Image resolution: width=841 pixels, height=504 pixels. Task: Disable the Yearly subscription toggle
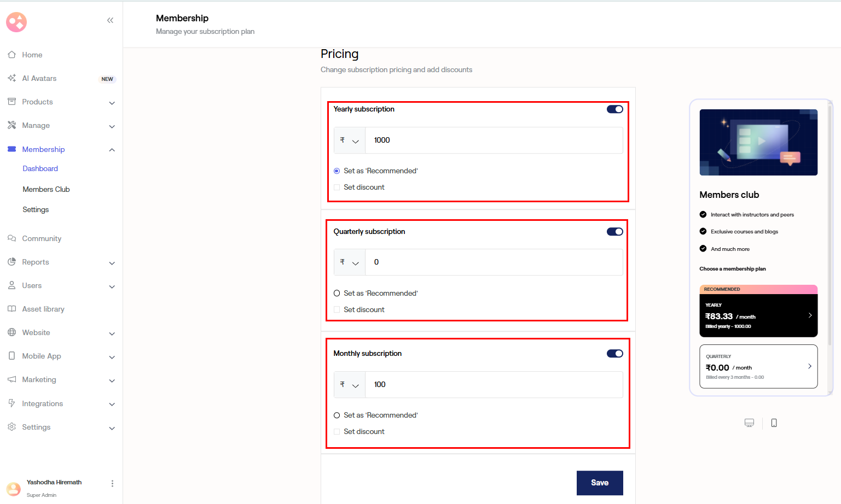click(x=614, y=109)
